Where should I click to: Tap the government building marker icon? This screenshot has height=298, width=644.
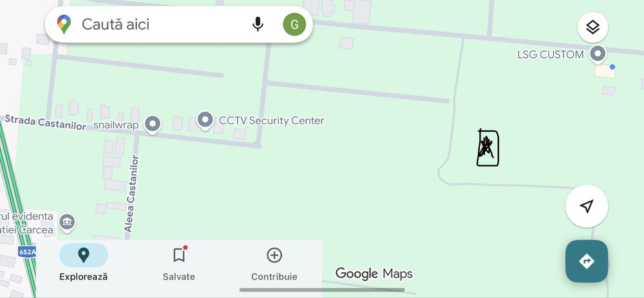[x=67, y=223]
